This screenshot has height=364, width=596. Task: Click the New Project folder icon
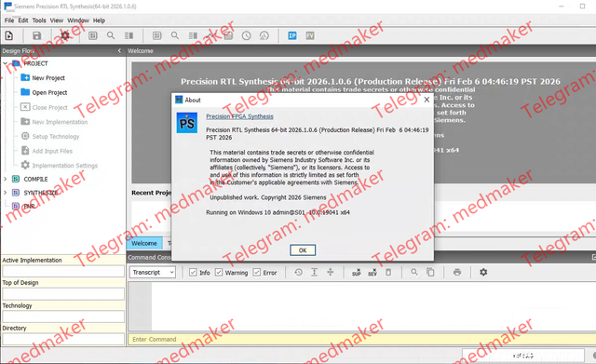click(25, 77)
